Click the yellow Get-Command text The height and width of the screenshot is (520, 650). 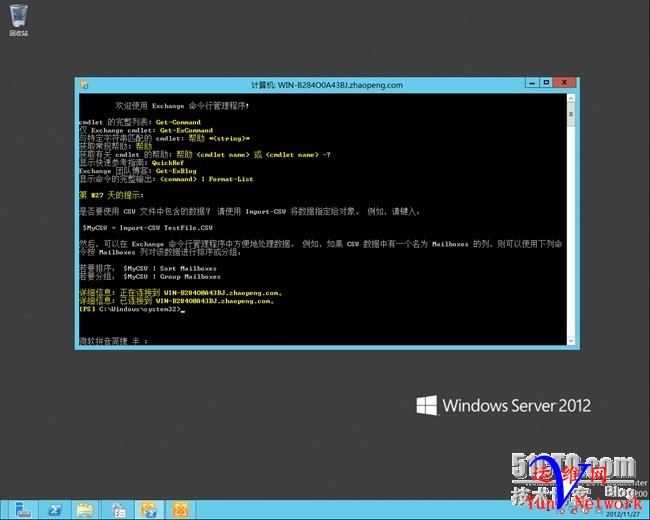click(178, 122)
